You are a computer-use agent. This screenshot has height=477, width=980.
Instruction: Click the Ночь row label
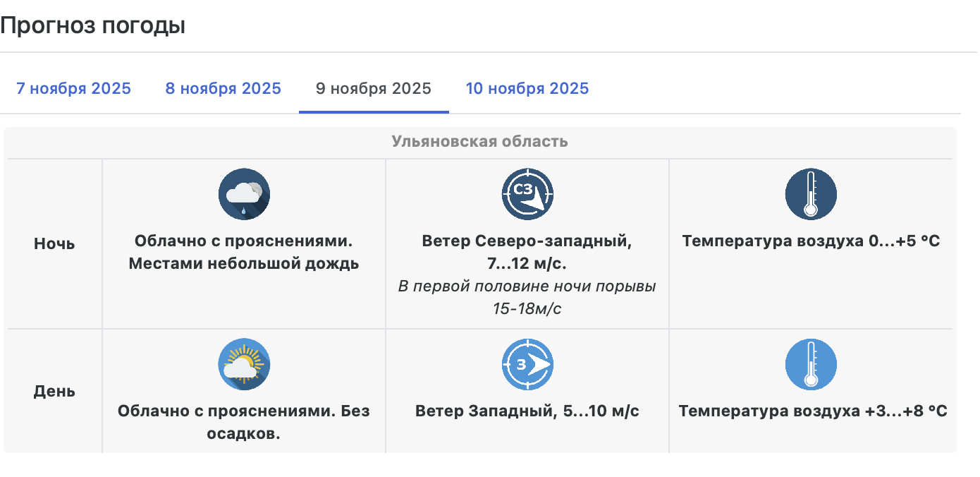point(54,244)
